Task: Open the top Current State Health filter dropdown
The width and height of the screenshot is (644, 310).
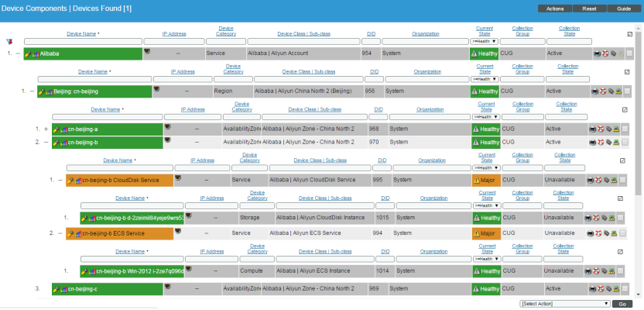Action: [x=485, y=41]
